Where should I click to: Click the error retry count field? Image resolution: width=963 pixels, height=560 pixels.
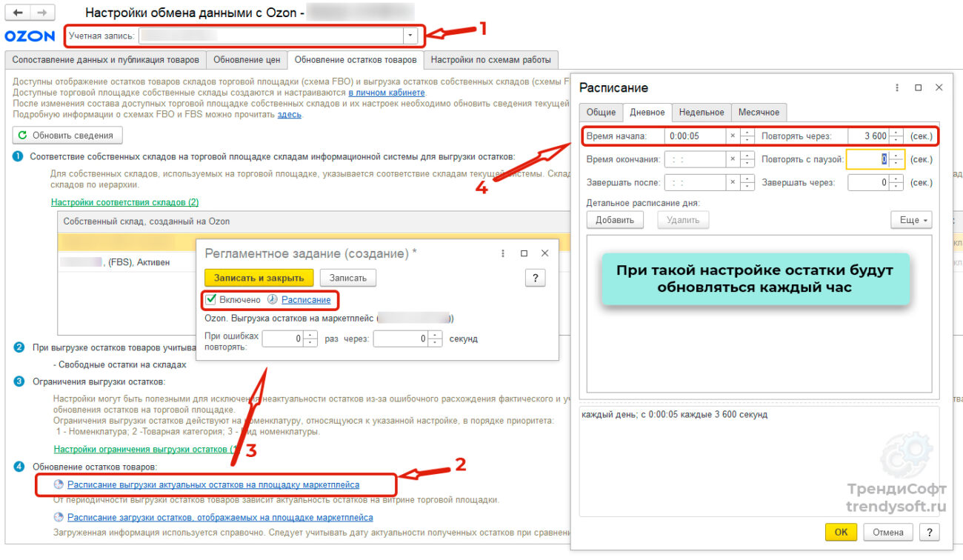pos(282,339)
